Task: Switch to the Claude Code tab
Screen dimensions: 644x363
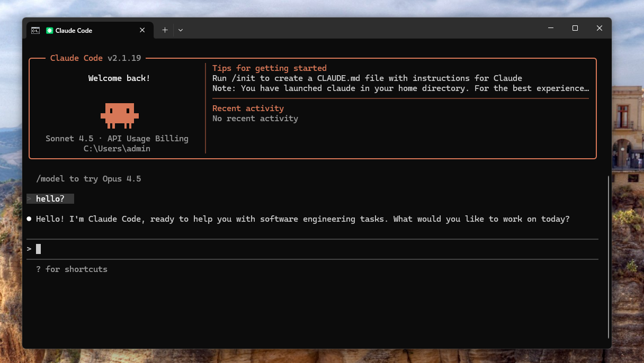Action: [79, 30]
